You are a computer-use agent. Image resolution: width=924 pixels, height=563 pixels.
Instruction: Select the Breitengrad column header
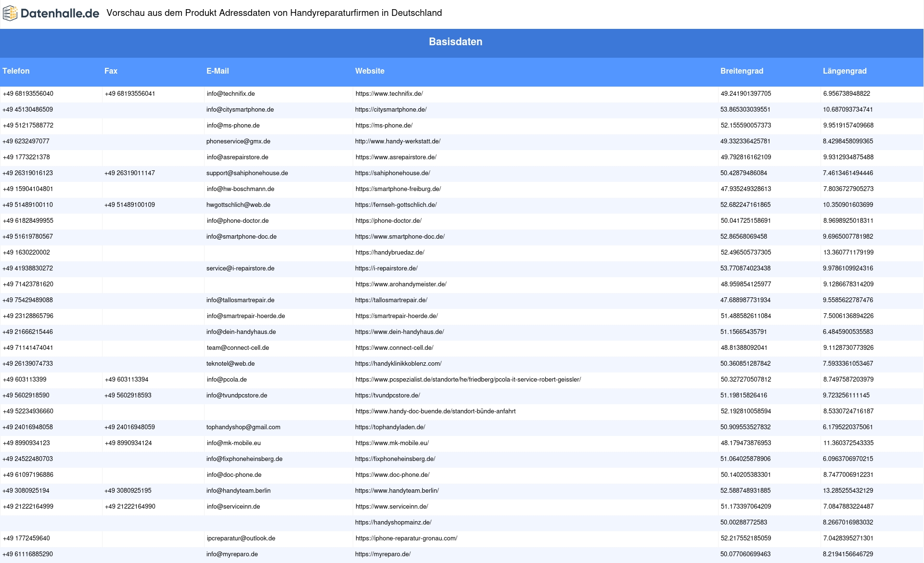pos(742,71)
